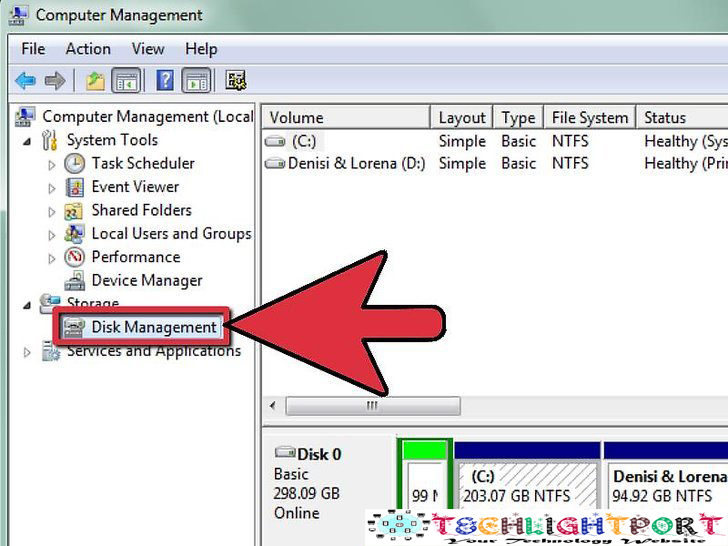
Task: Click the "Healthy (Pri" status cell for D:
Action: click(686, 163)
